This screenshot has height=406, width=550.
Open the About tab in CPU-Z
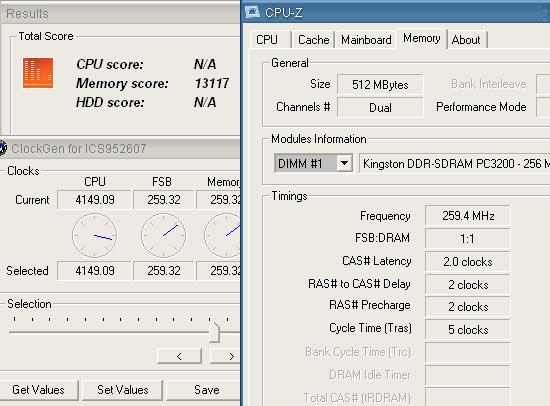coord(466,40)
